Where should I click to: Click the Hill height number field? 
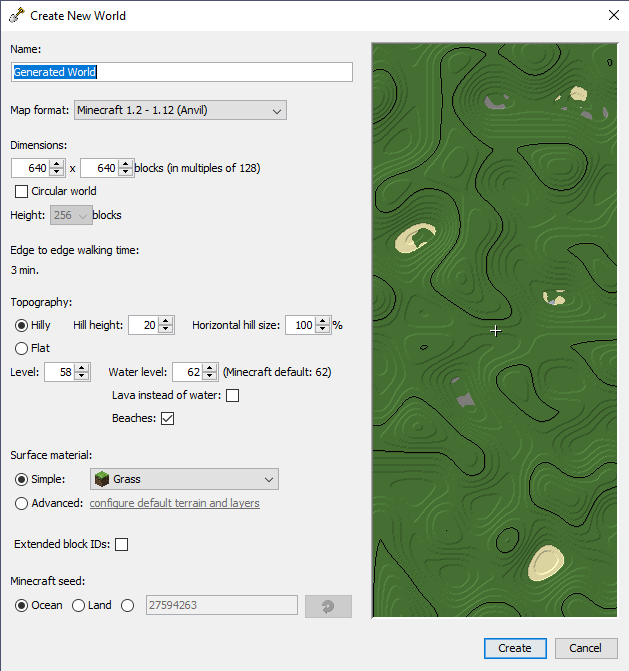tap(143, 325)
